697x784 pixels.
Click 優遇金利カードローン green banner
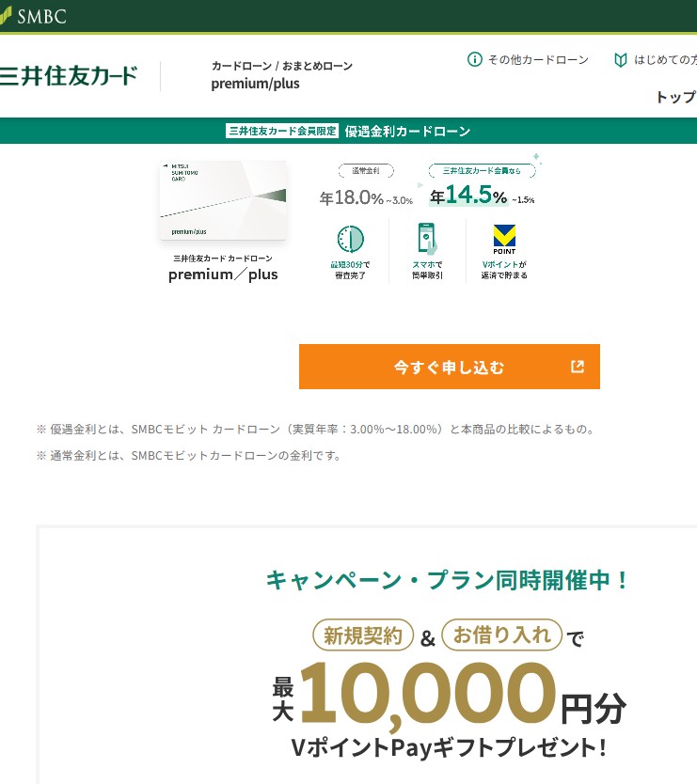348,131
